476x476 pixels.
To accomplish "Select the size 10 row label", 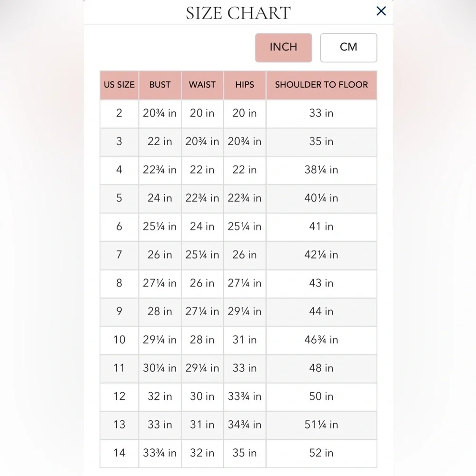I will point(119,340).
